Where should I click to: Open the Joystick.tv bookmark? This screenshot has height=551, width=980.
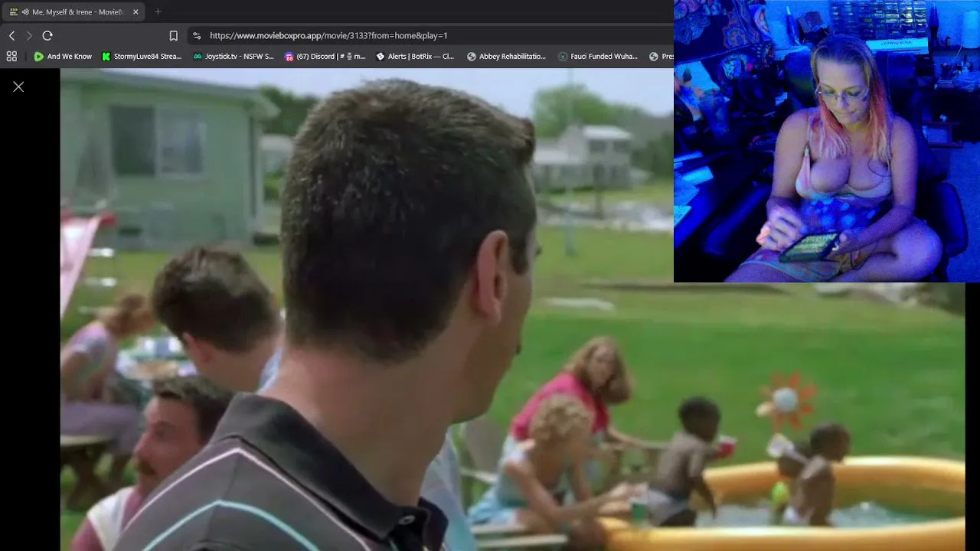tap(234, 57)
